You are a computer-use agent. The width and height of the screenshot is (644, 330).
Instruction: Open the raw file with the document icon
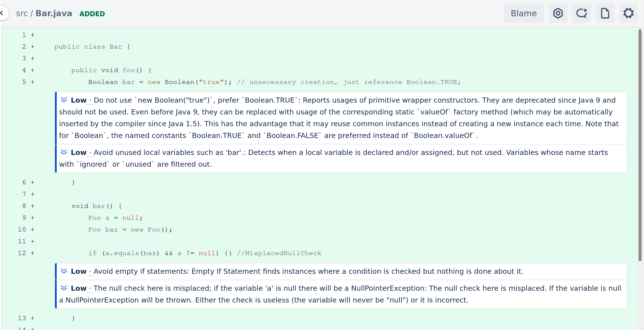click(605, 13)
